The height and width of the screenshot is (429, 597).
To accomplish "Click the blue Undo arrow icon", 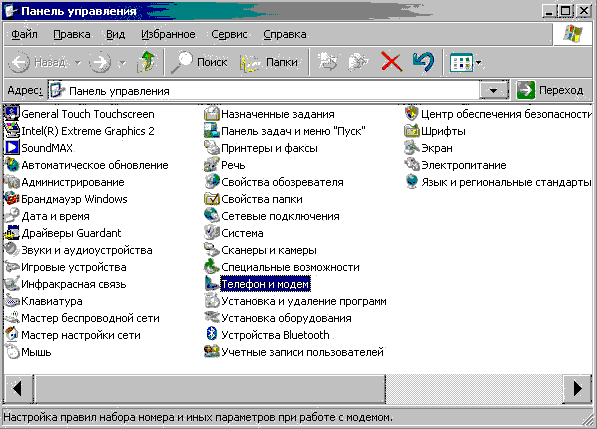I will [423, 62].
